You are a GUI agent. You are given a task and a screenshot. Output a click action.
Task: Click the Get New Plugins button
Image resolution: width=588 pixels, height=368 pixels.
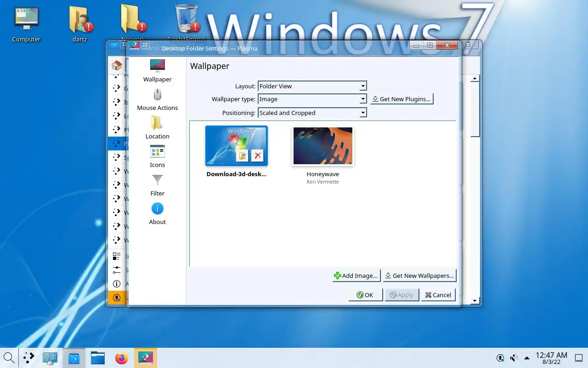(401, 99)
